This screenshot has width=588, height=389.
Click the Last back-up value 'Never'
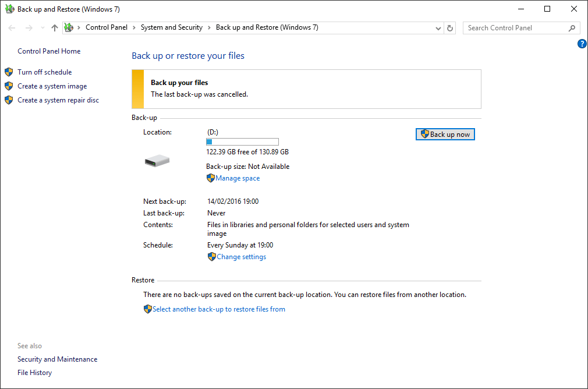(x=217, y=213)
